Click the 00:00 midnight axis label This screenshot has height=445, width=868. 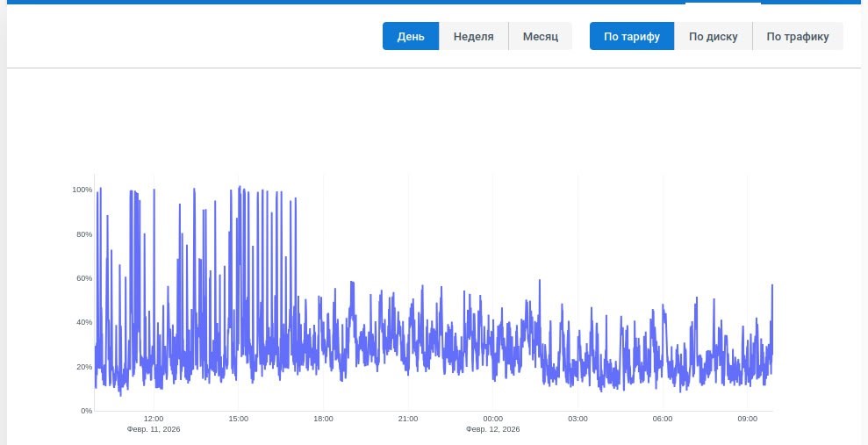pyautogui.click(x=492, y=419)
